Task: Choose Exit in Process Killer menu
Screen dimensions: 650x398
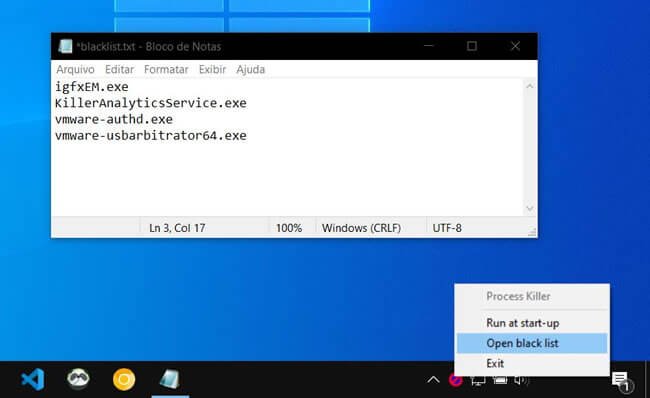Action: click(532, 364)
